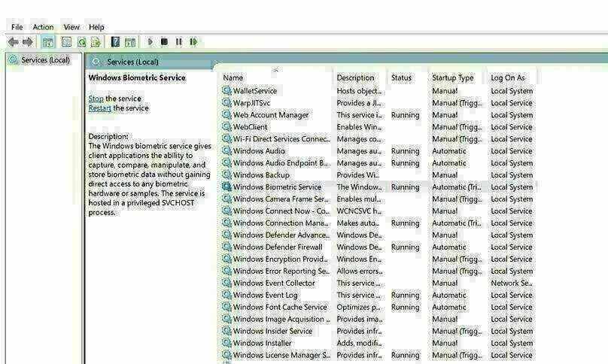Viewport: 608px width, 364px height.
Task: Select Windows Encryption Provid... service name
Action: coord(281,259)
